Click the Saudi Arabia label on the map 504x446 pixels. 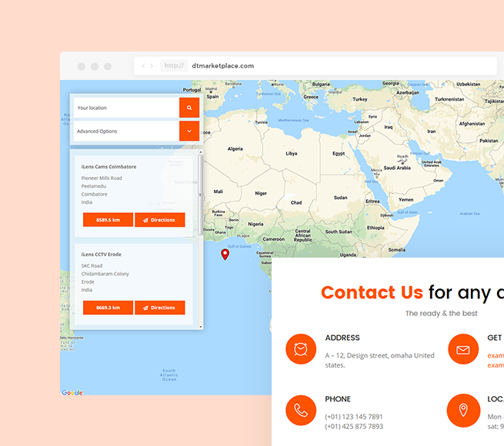397,168
